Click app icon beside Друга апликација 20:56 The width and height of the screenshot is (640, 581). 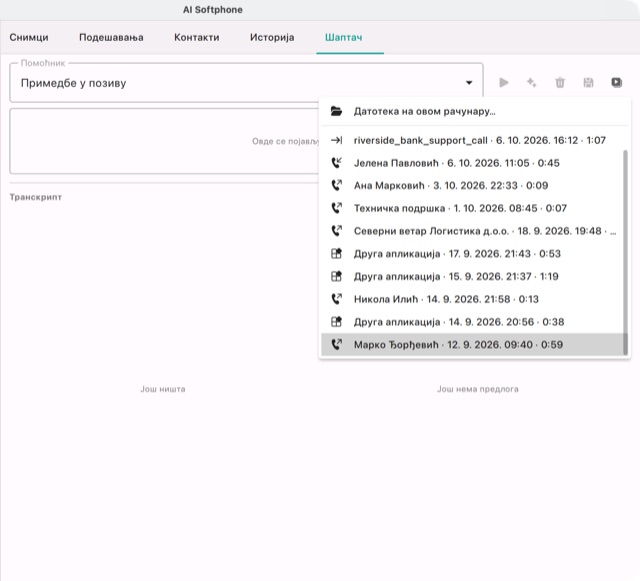pyautogui.click(x=336, y=322)
